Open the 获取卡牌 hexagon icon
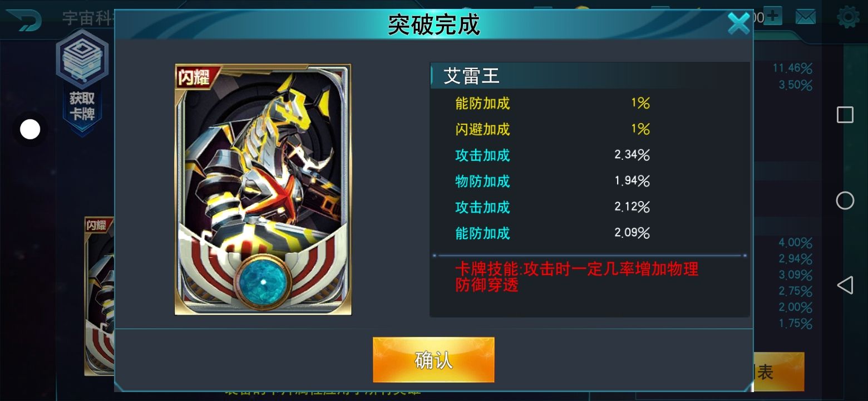This screenshot has width=868, height=401. click(x=82, y=78)
